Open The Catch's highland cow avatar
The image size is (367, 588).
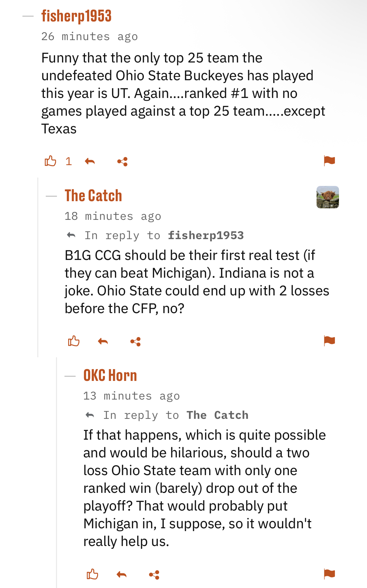tap(327, 197)
